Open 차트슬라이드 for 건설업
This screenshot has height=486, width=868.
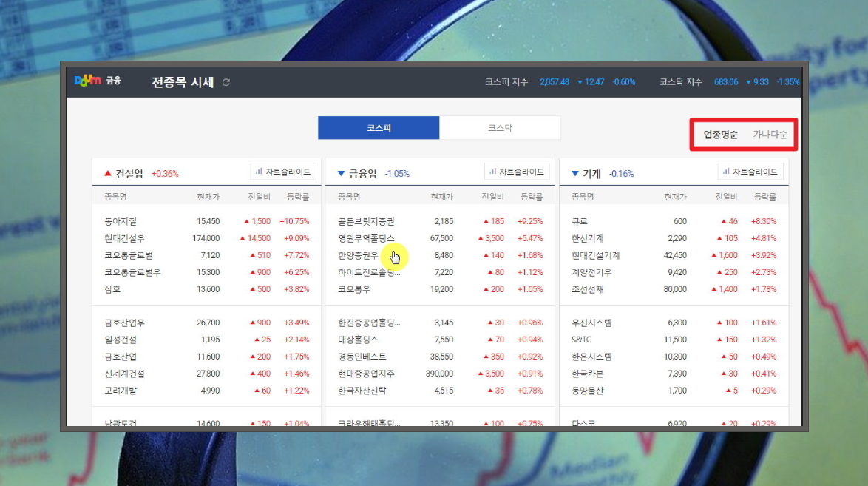pyautogui.click(x=283, y=172)
